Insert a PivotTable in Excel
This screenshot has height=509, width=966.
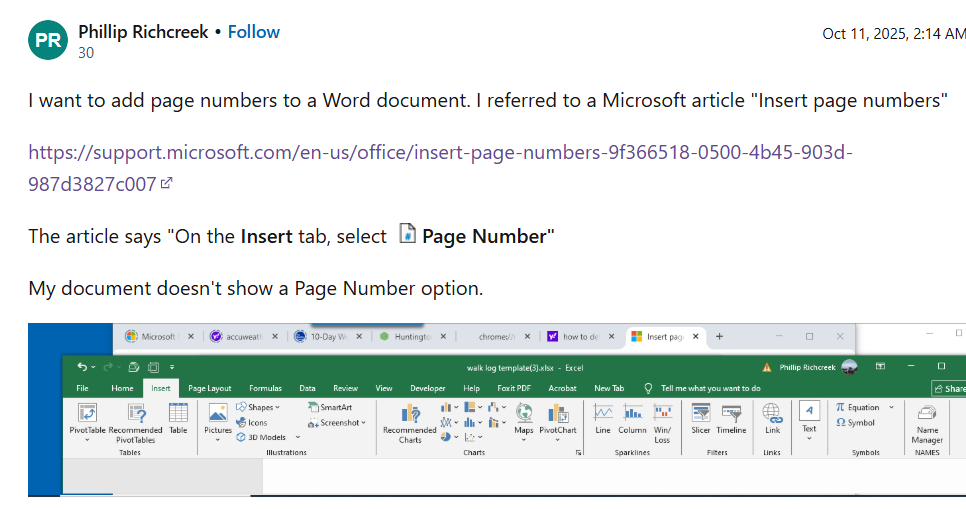point(87,419)
